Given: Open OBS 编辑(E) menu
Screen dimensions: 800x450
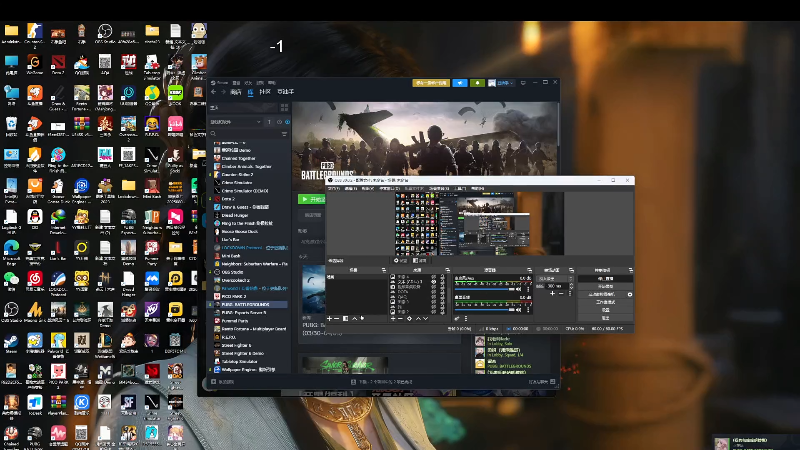Looking at the screenshot, I should tap(351, 188).
